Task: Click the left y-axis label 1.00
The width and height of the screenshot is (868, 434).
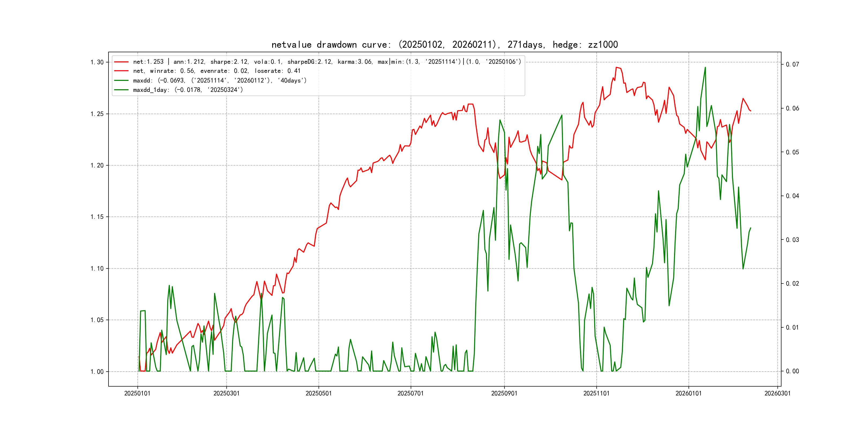Action: (x=97, y=372)
